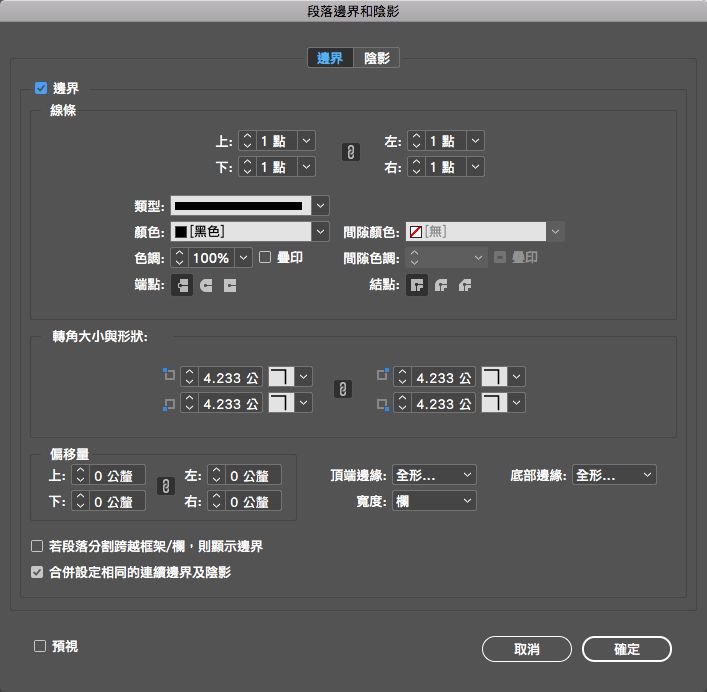The image size is (707, 692).
Task: Click the top-right corner indicator icon
Action: (x=382, y=374)
